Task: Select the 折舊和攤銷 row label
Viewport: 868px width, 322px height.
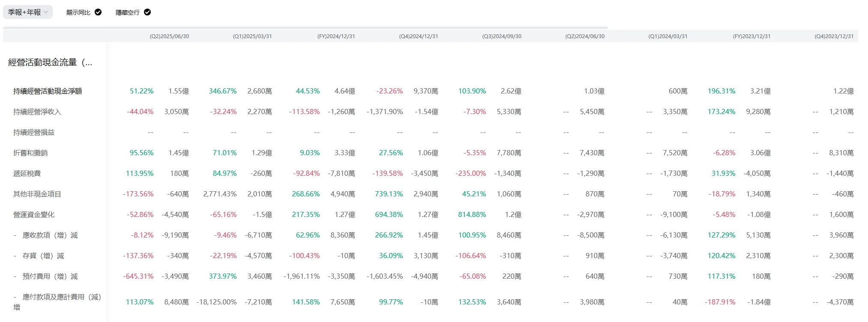Action: [30, 153]
